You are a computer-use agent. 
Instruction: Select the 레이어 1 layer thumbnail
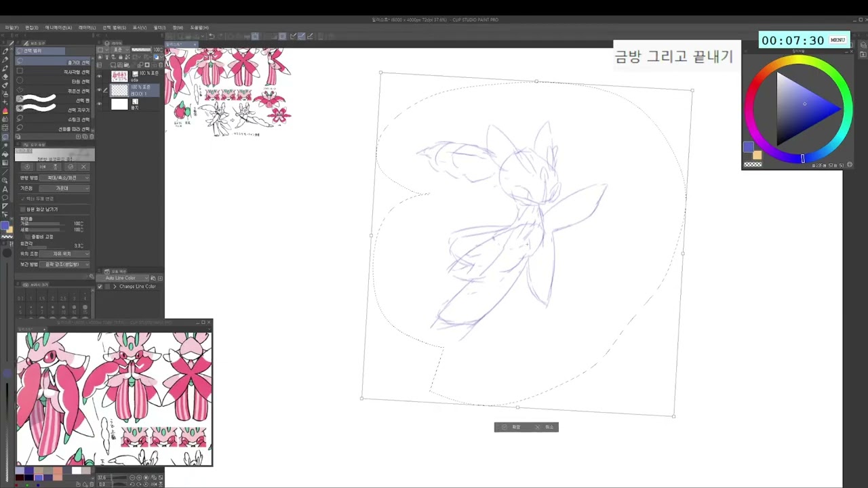point(119,89)
